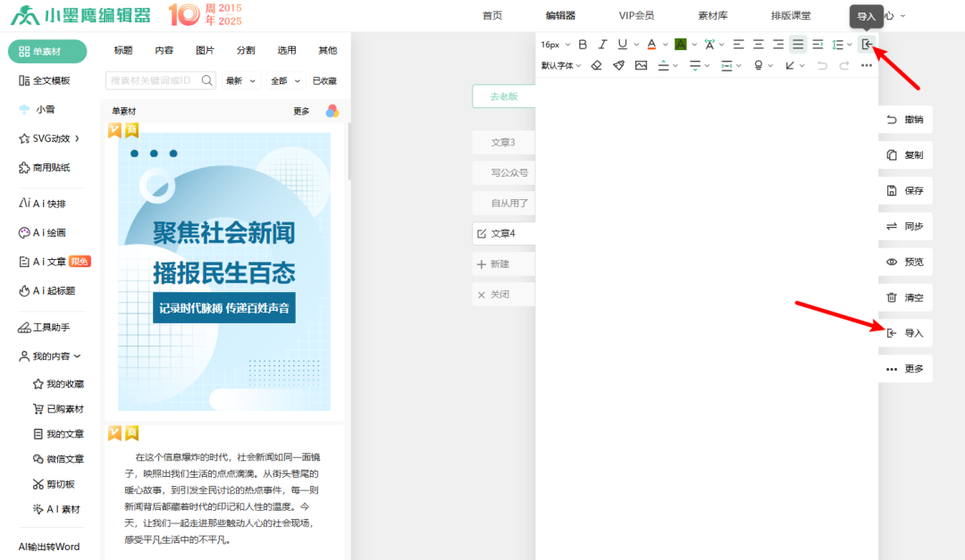965x560 pixels.
Task: Open the three-dots overflow in the toolbar
Action: [x=866, y=65]
